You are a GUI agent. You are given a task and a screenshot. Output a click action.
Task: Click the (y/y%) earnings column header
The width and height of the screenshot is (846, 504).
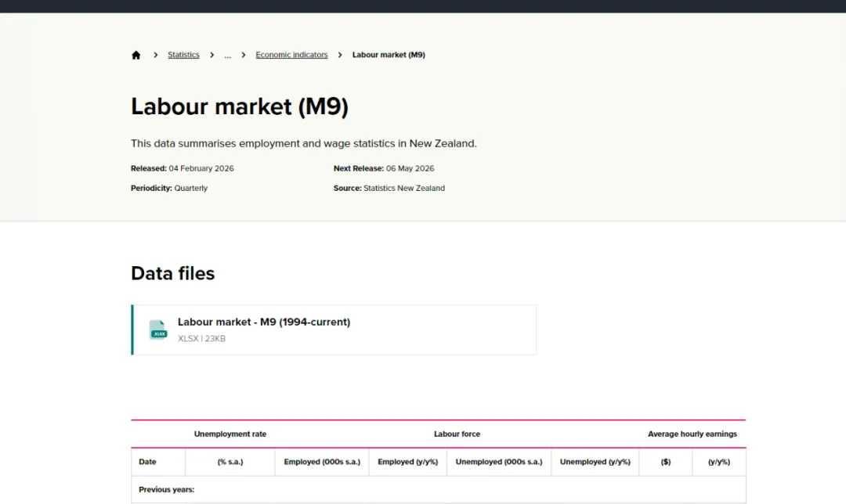[x=719, y=462]
